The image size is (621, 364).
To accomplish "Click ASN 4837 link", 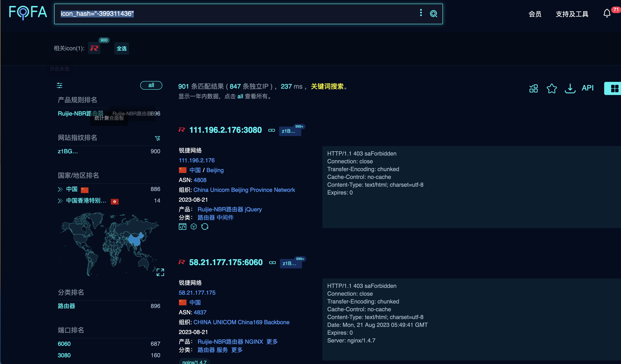I will pos(200,312).
